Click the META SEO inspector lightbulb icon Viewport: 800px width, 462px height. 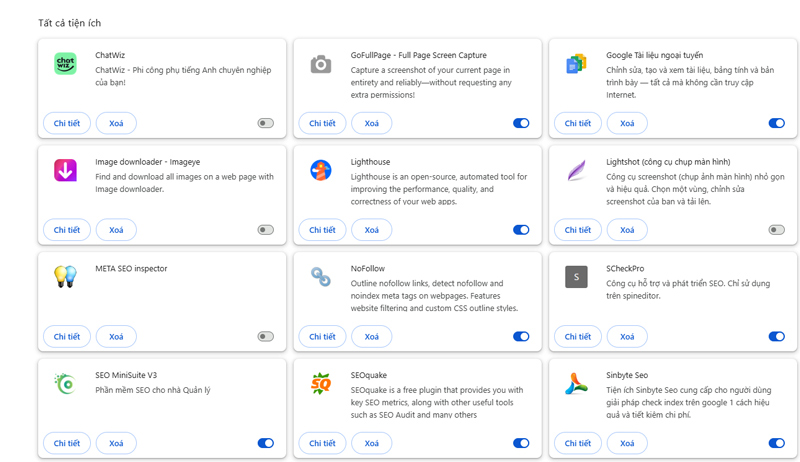[65, 276]
